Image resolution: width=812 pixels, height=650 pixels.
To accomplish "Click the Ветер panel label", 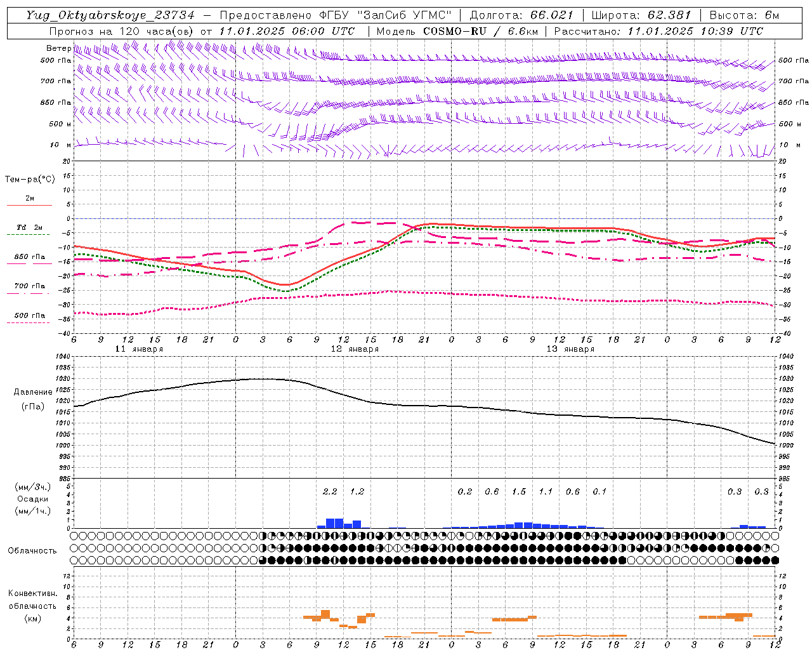I will click(59, 48).
